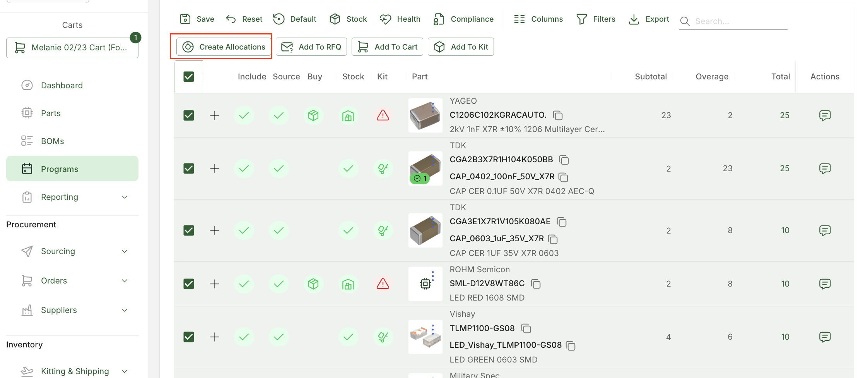Open Suppliers in the sidebar

point(72,310)
